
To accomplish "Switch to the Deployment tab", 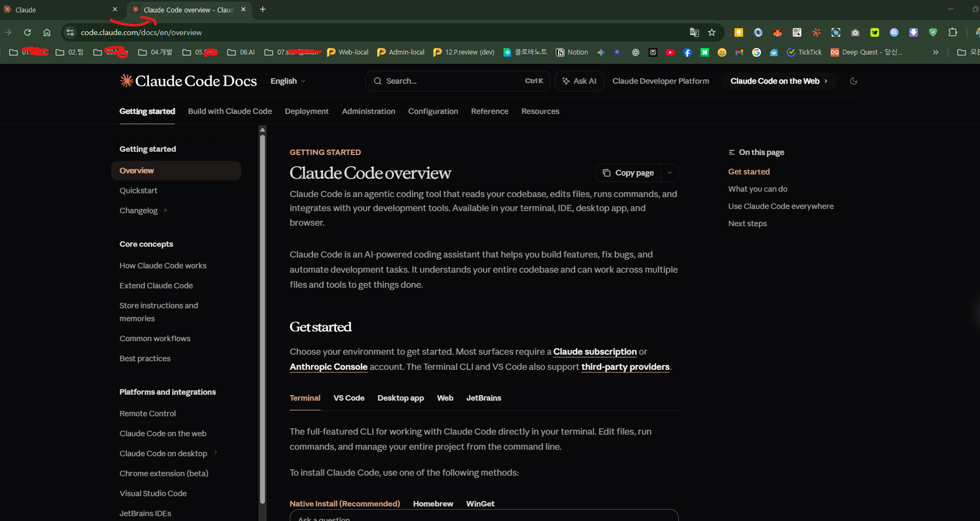I will point(307,111).
